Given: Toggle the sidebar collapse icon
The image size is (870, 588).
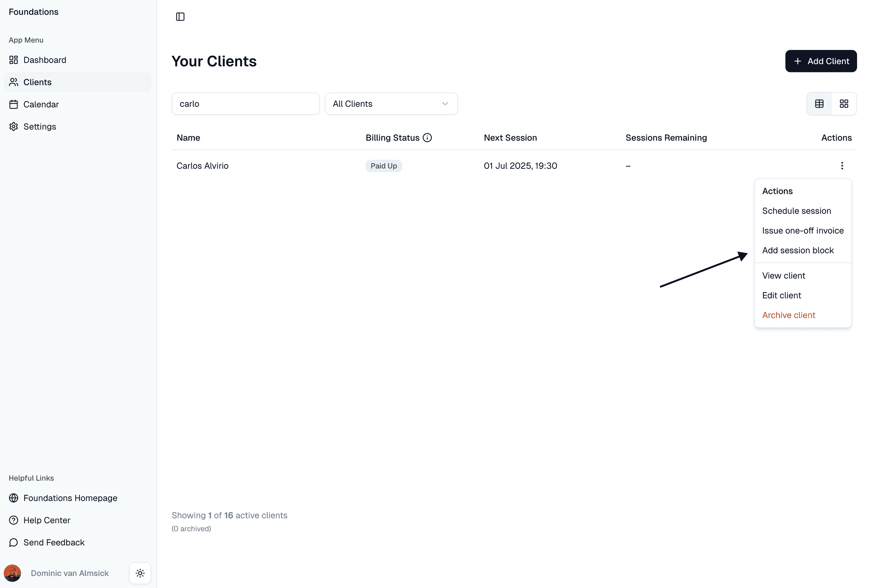Looking at the screenshot, I should point(180,17).
